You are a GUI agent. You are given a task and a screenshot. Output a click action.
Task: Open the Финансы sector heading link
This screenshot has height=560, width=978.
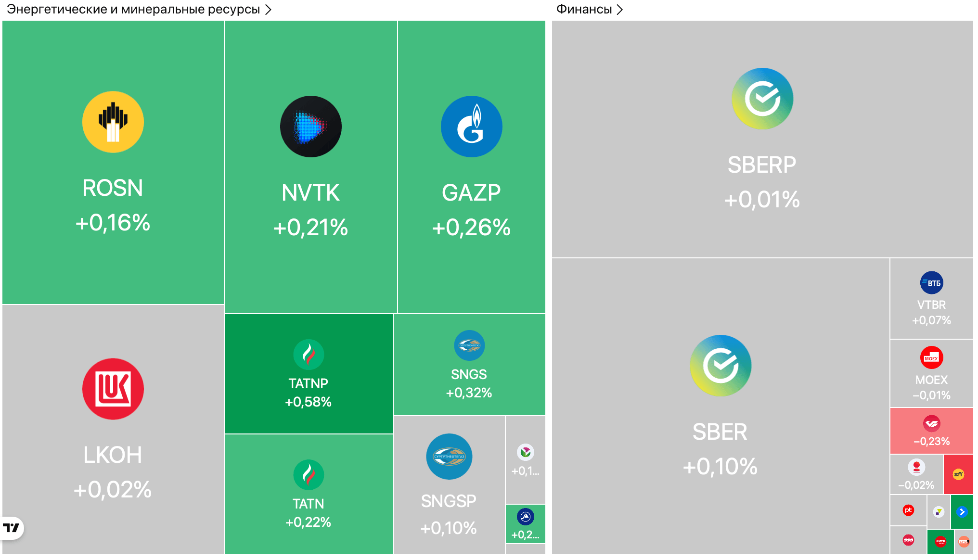(x=584, y=10)
